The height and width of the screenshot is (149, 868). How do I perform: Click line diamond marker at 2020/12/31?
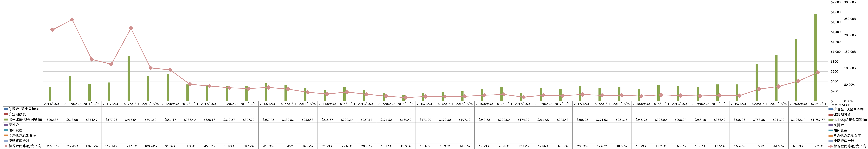tap(818, 72)
